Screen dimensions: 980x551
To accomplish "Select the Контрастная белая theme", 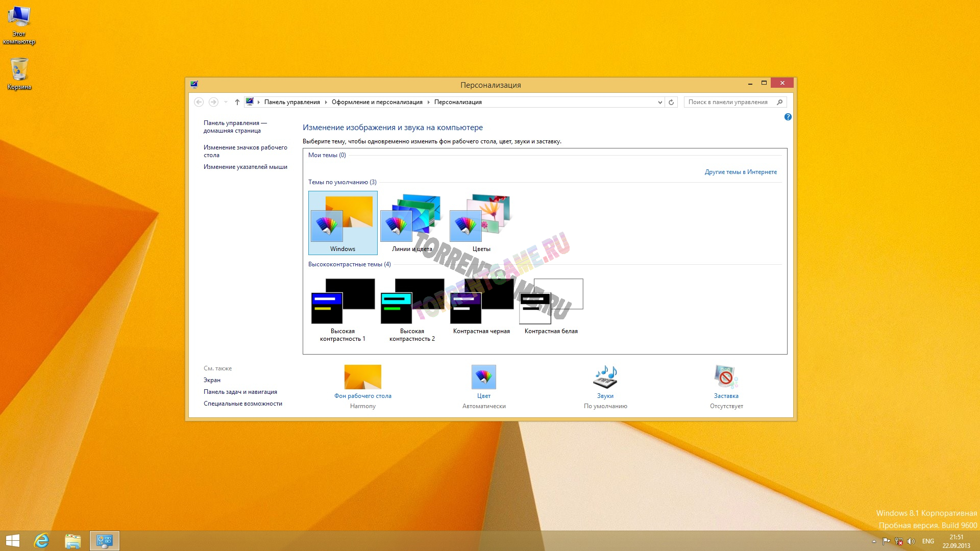I will coord(551,304).
